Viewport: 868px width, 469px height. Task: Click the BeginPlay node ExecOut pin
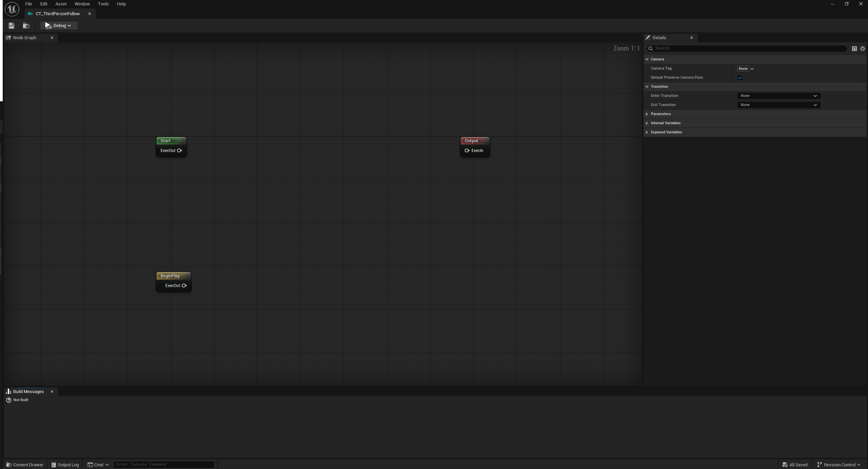coord(184,286)
